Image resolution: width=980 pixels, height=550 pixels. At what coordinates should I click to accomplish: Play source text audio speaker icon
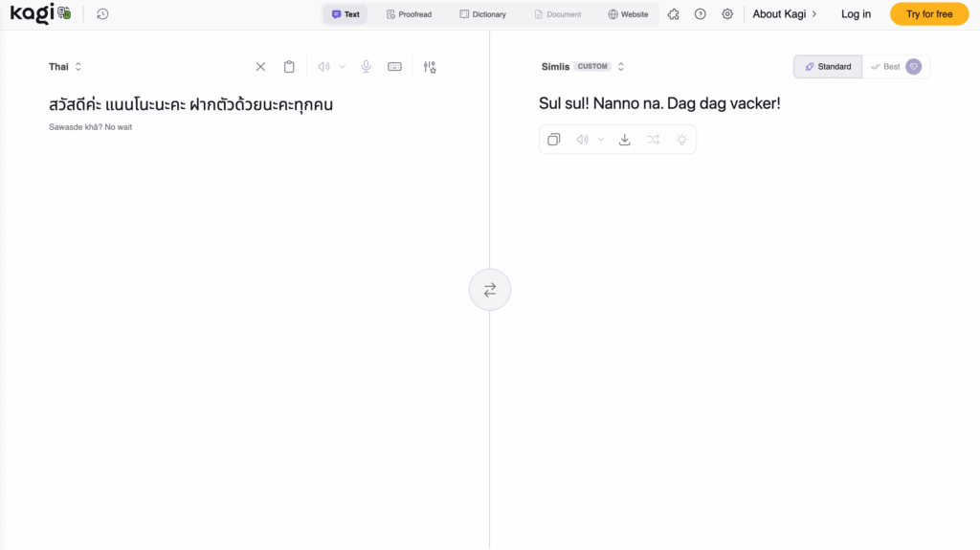(x=323, y=67)
